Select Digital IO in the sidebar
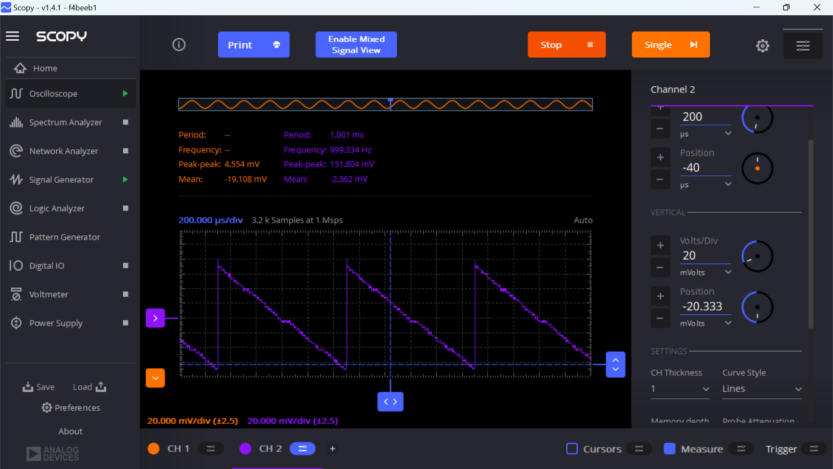Image resolution: width=833 pixels, height=469 pixels. [70, 266]
